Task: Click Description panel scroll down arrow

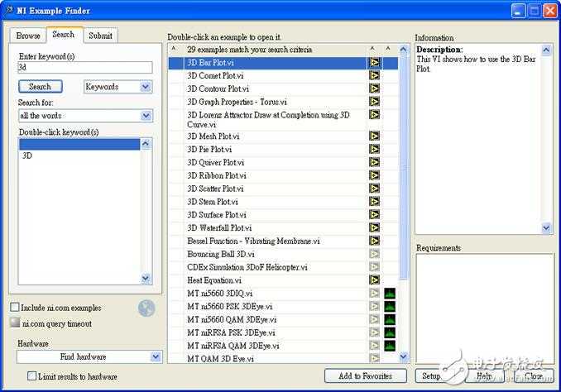Action: pyautogui.click(x=546, y=227)
